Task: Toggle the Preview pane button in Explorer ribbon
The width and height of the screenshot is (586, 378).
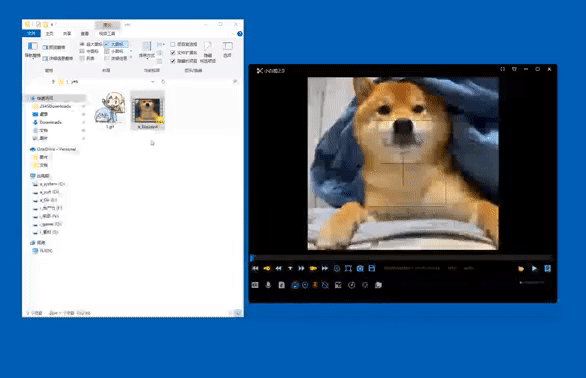Action: point(54,47)
